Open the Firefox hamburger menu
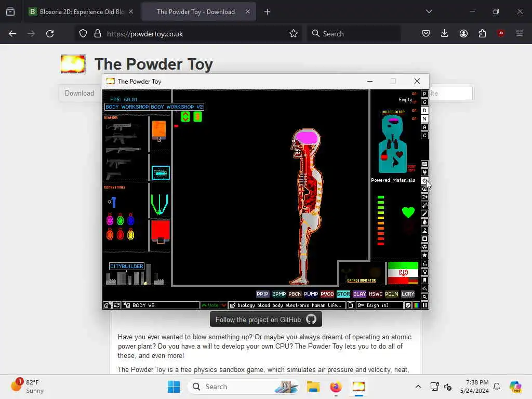532x399 pixels. coord(520,33)
